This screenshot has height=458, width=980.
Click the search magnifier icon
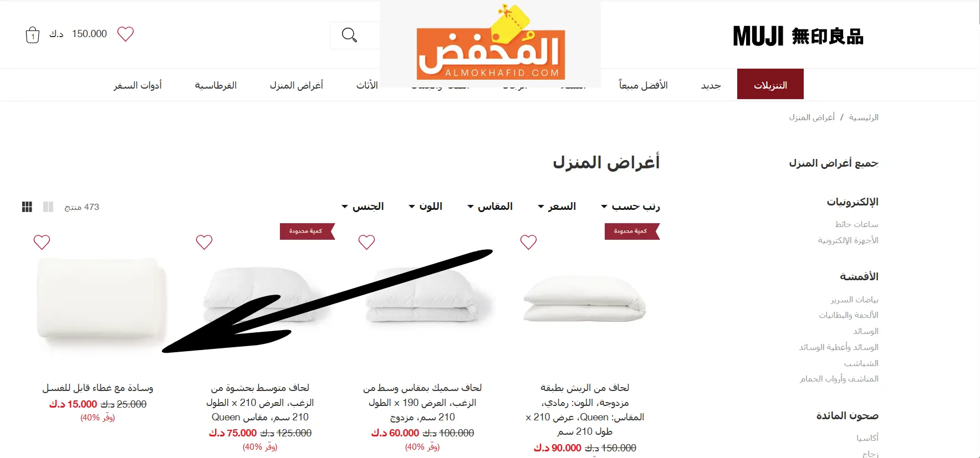pos(349,35)
